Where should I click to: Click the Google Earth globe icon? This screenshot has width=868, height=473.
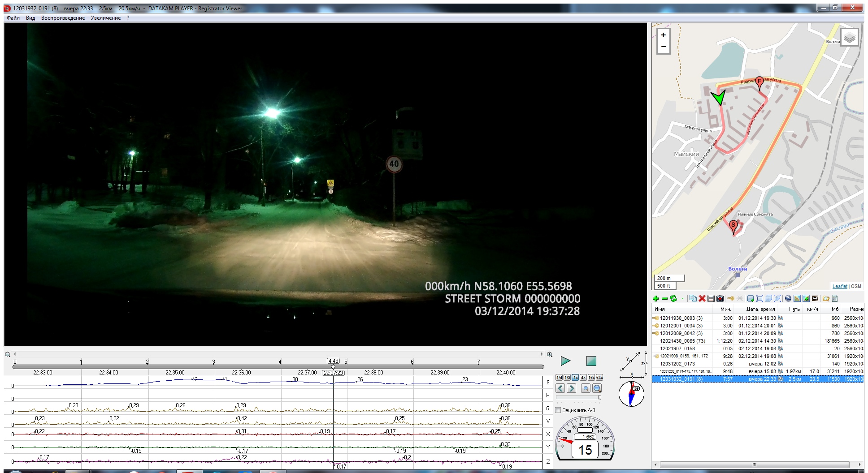tap(788, 299)
